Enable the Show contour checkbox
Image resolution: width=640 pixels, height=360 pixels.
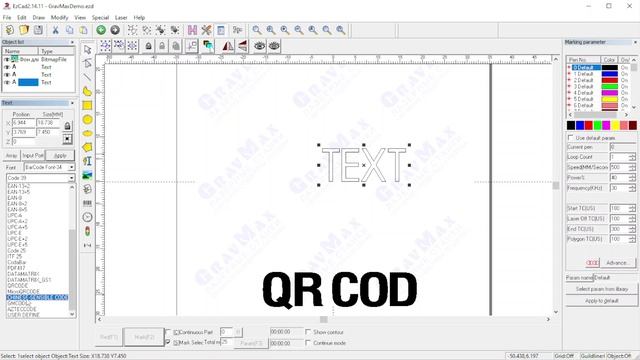click(x=308, y=332)
